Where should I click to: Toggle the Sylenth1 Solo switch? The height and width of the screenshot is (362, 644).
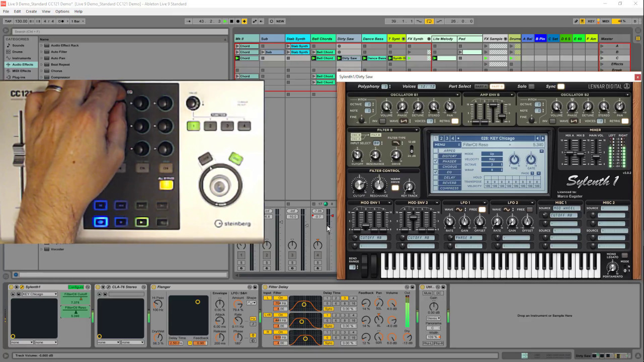point(531,86)
